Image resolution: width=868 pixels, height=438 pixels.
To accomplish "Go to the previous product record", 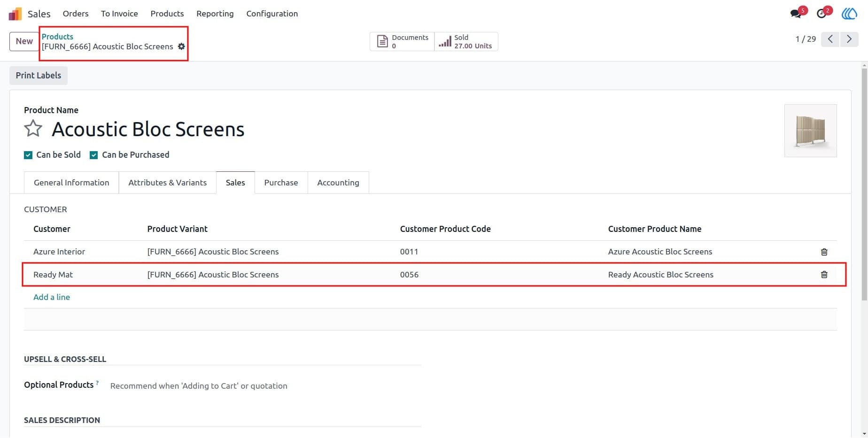I will pyautogui.click(x=830, y=39).
